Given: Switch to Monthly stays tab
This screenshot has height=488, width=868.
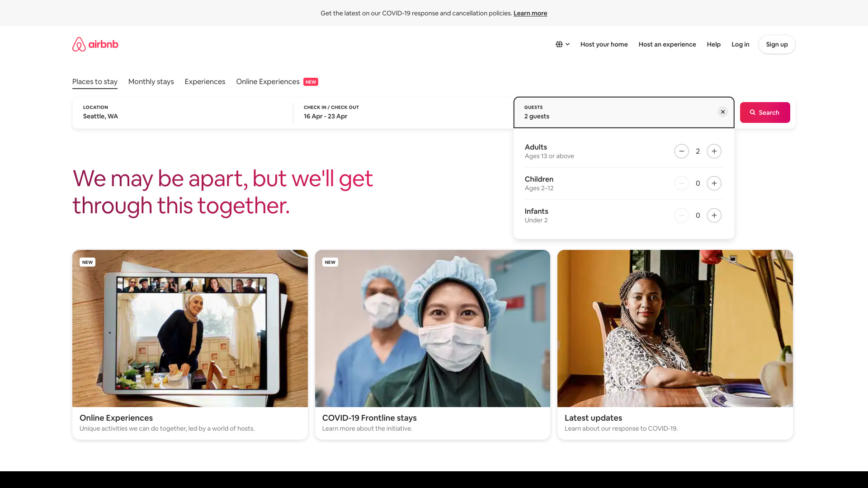Looking at the screenshot, I should tap(151, 82).
